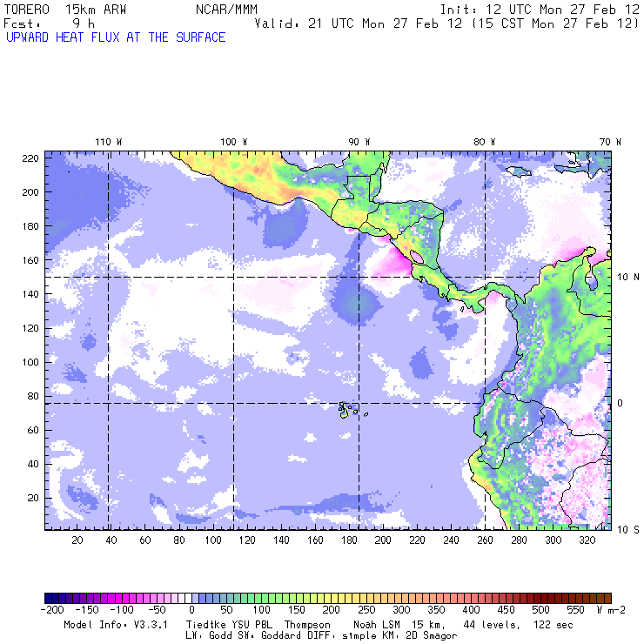Click the '-200' colorbar scale label
644x644 pixels.
(52, 610)
